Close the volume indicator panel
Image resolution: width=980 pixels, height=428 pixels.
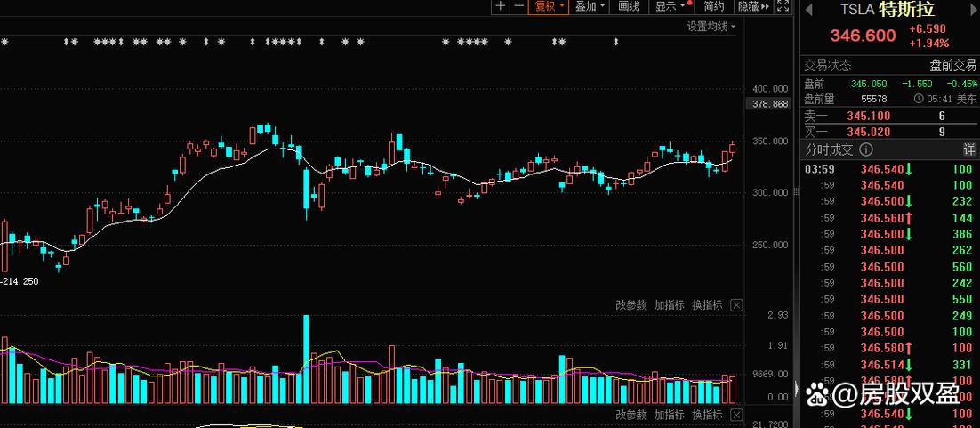737,305
